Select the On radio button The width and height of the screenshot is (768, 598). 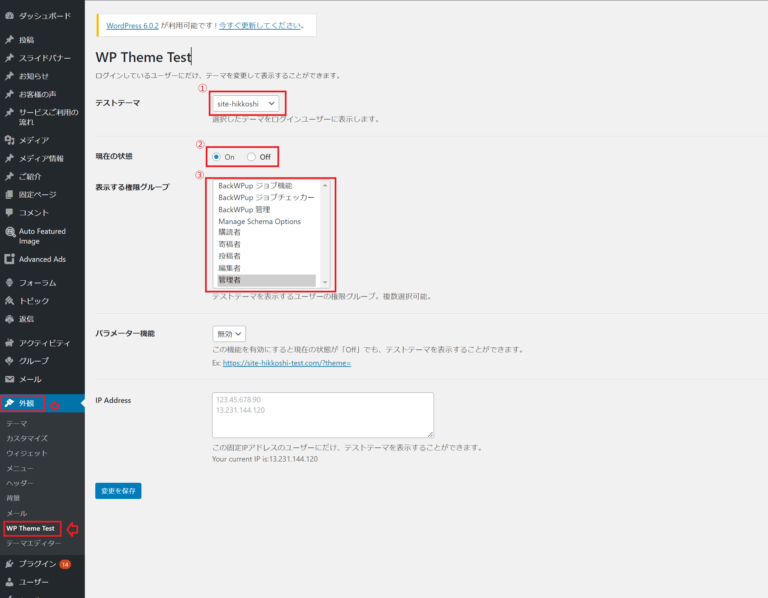point(217,157)
